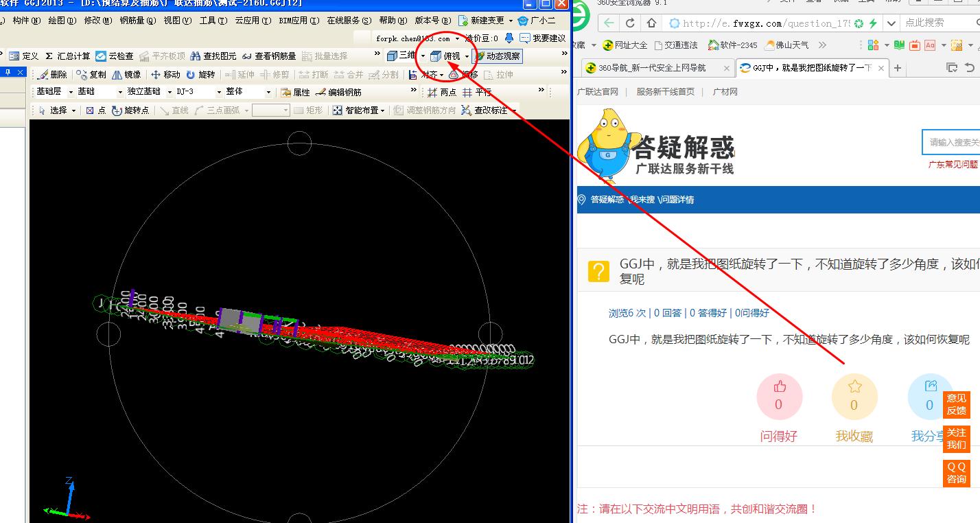Select 平行 parallel axis tool

coord(477,92)
